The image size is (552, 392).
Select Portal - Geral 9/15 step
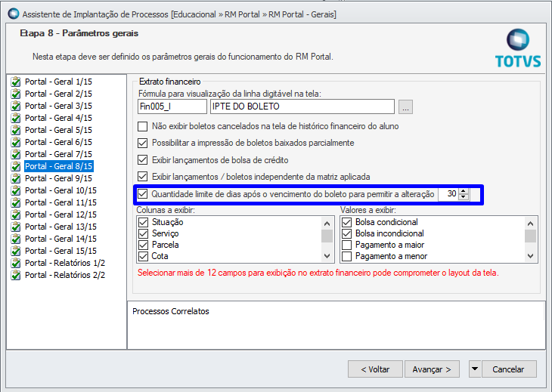click(58, 178)
